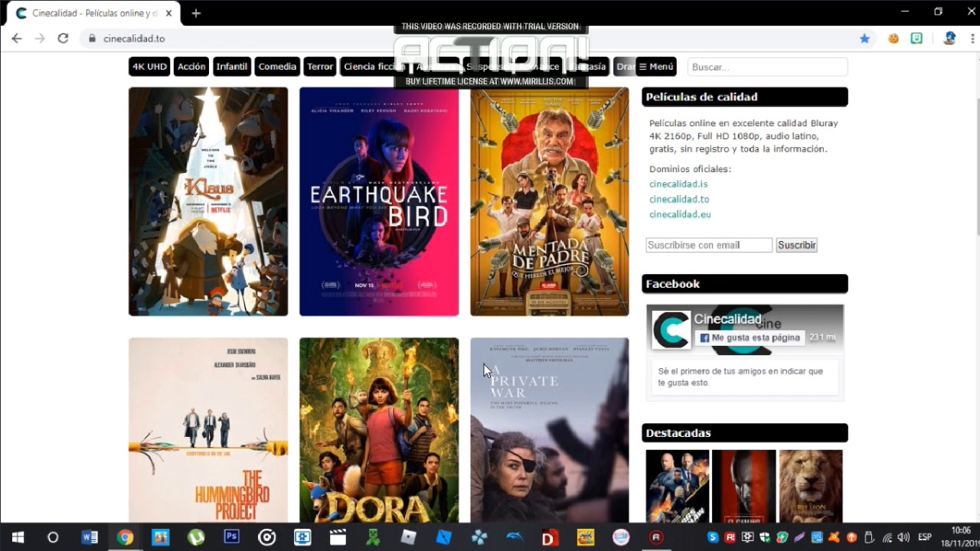Open VLC media player from the taskbar
The width and height of the screenshot is (980, 551).
click(338, 536)
